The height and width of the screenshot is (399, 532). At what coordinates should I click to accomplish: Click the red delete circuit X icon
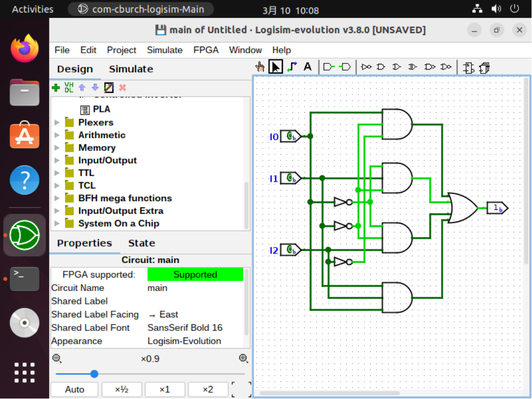pos(122,88)
